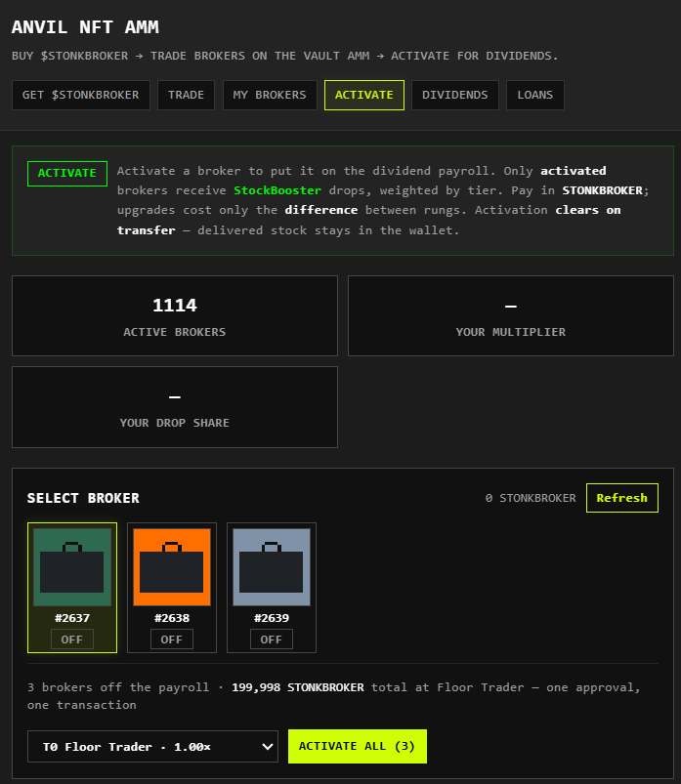Click the YOUR MULTIPLIER stat card
681x784 pixels.
pos(511,316)
